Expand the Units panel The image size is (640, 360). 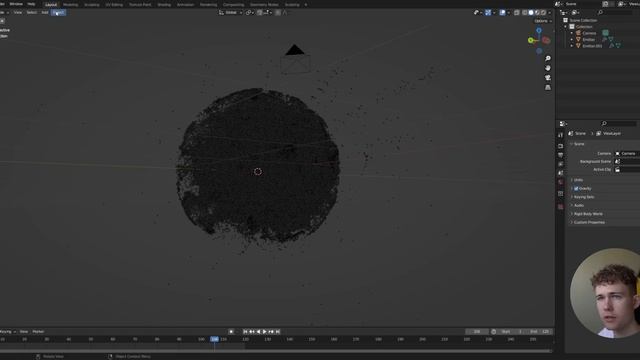(x=578, y=180)
